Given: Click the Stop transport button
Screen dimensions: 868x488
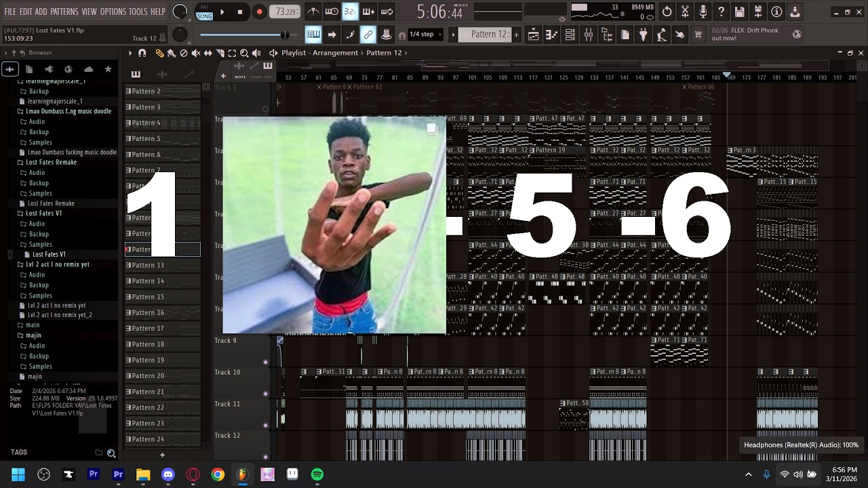Looking at the screenshot, I should click(240, 12).
